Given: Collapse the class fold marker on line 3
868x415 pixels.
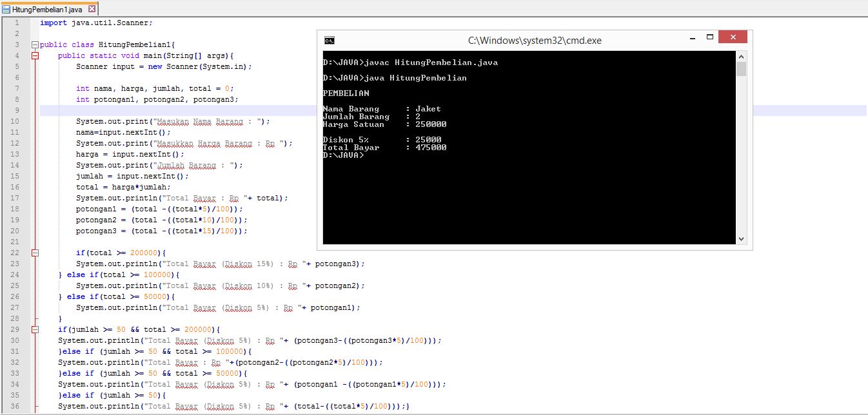Looking at the screenshot, I should click(x=35, y=45).
